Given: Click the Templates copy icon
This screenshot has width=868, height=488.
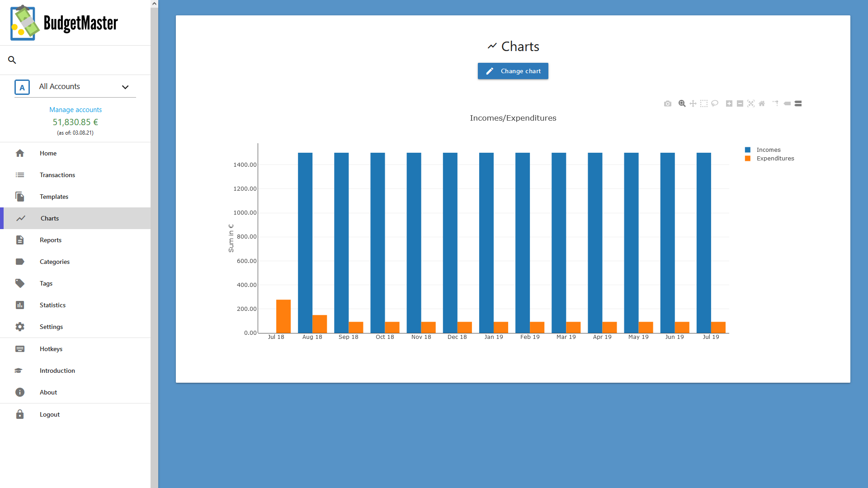Looking at the screenshot, I should [20, 197].
